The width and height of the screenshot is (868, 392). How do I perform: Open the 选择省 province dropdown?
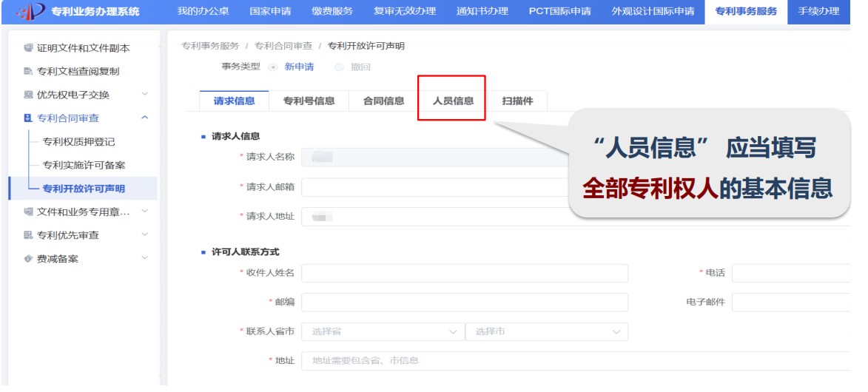point(383,332)
